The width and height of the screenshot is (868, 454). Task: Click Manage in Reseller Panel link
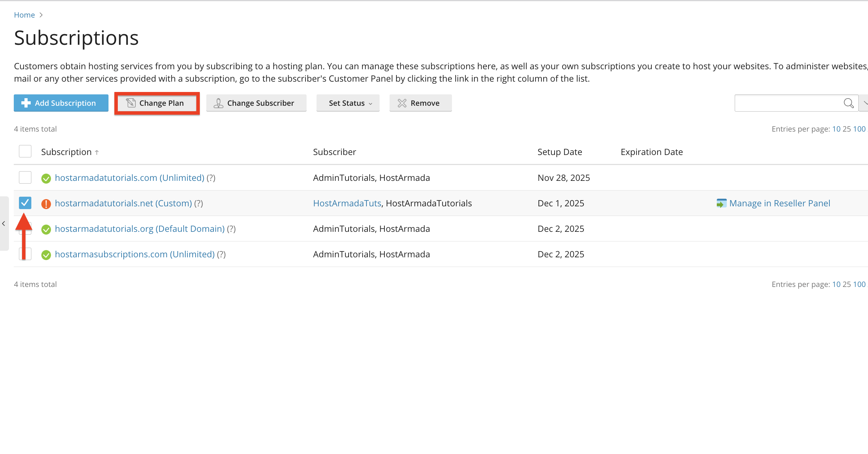click(x=780, y=203)
